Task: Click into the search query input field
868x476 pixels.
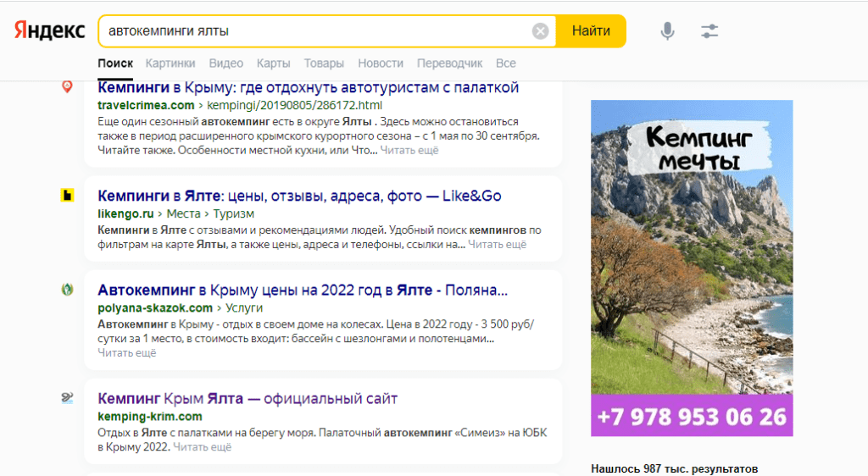Action: coord(314,31)
